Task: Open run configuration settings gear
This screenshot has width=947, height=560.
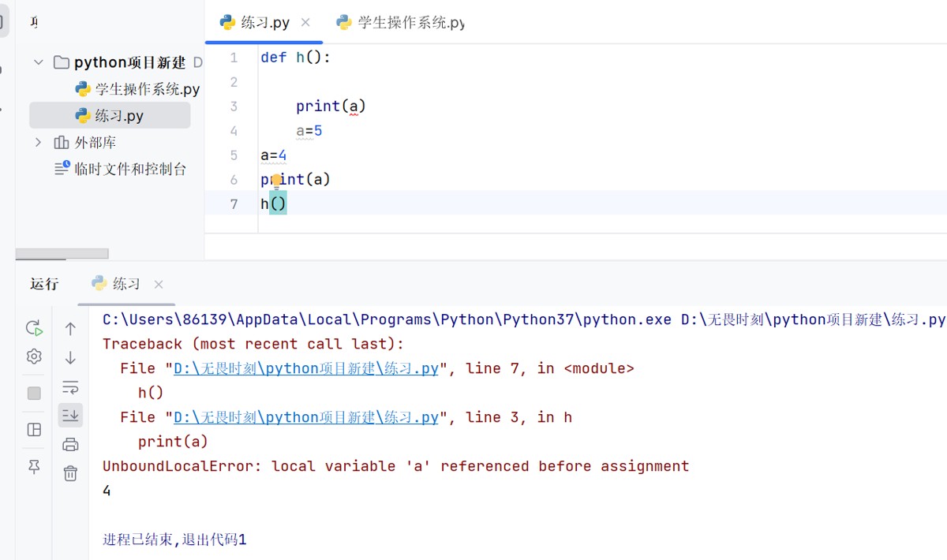Action: (x=34, y=357)
